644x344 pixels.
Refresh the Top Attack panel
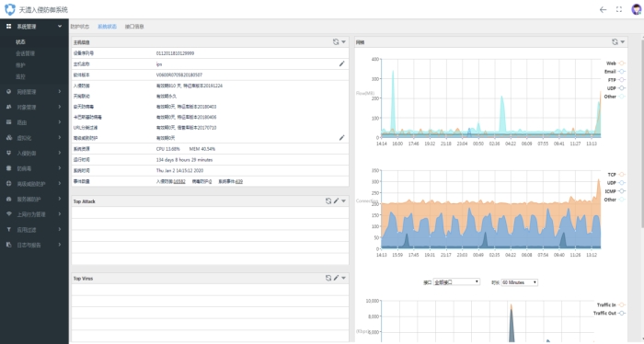click(328, 201)
